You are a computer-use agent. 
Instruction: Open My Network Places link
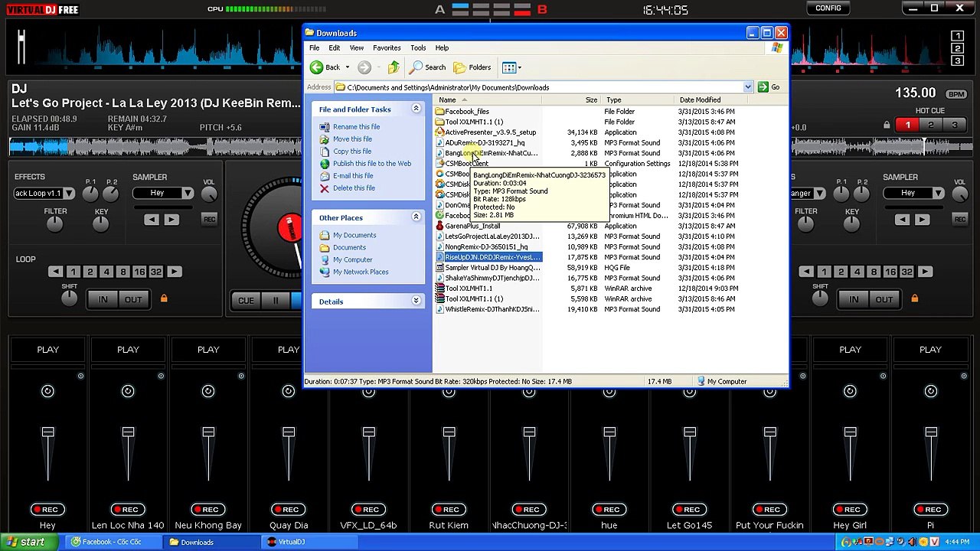tap(361, 272)
